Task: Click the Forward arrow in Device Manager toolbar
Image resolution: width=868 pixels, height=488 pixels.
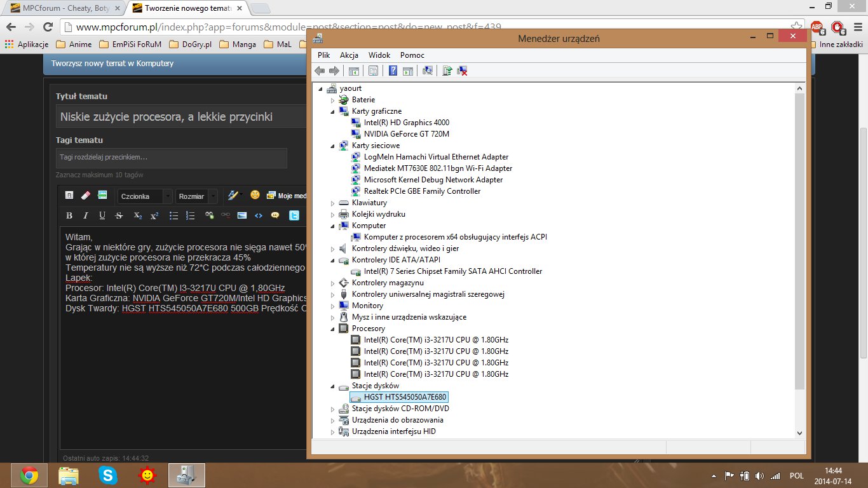Action: (334, 71)
